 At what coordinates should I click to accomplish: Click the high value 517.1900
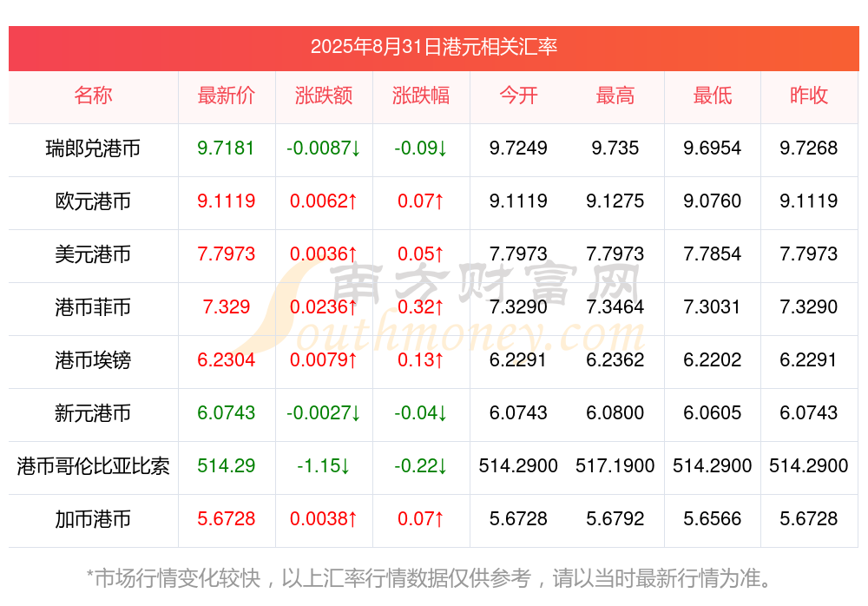pyautogui.click(x=615, y=465)
